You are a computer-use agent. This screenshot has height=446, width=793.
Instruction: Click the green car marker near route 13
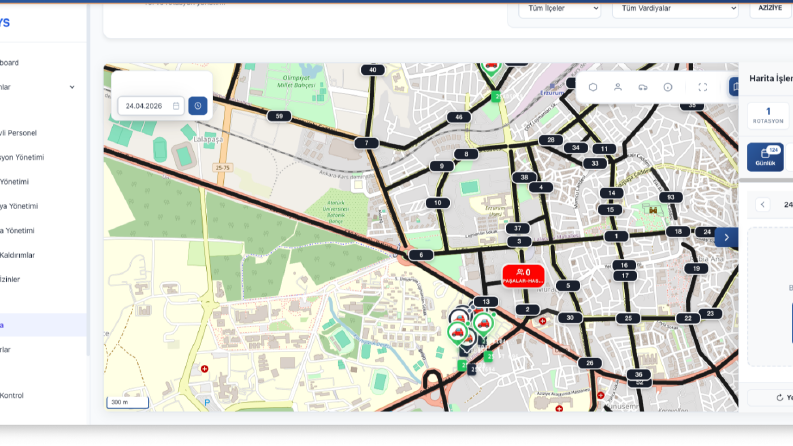pyautogui.click(x=483, y=324)
